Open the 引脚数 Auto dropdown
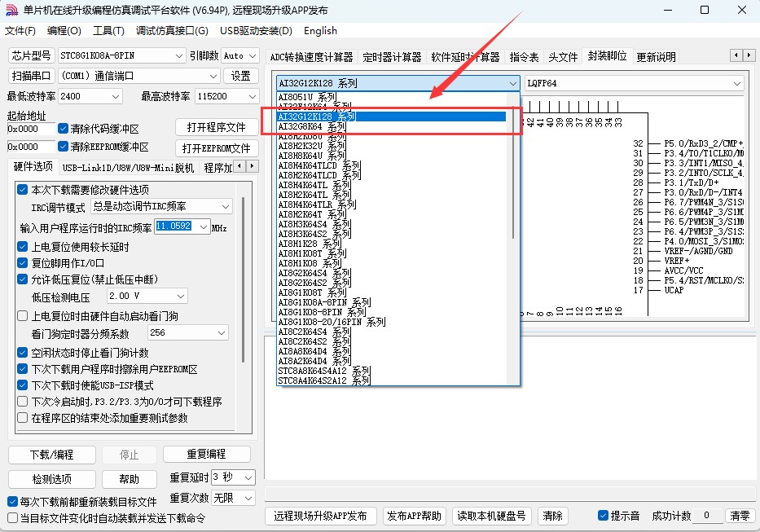 tap(240, 55)
